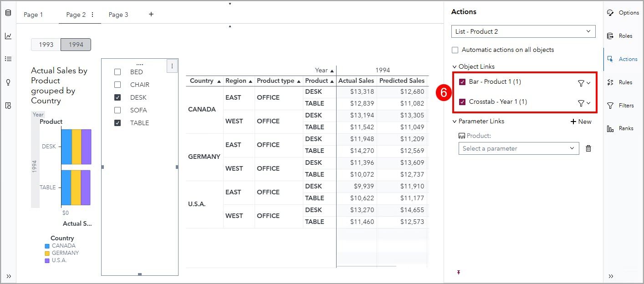This screenshot has width=644, height=284.
Task: Open filter options for Crosstab - Year 1 link
Action: [584, 103]
